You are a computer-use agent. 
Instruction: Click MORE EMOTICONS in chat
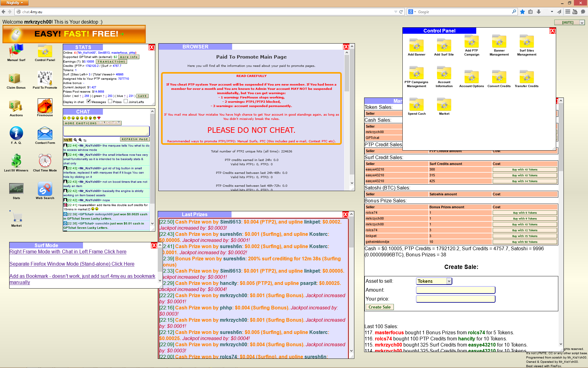92,123
